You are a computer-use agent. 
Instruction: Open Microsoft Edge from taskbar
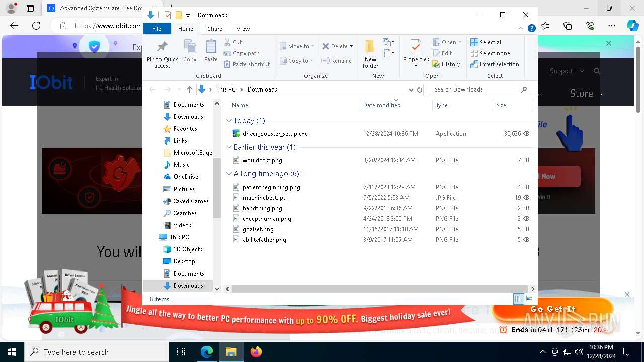[207, 352]
